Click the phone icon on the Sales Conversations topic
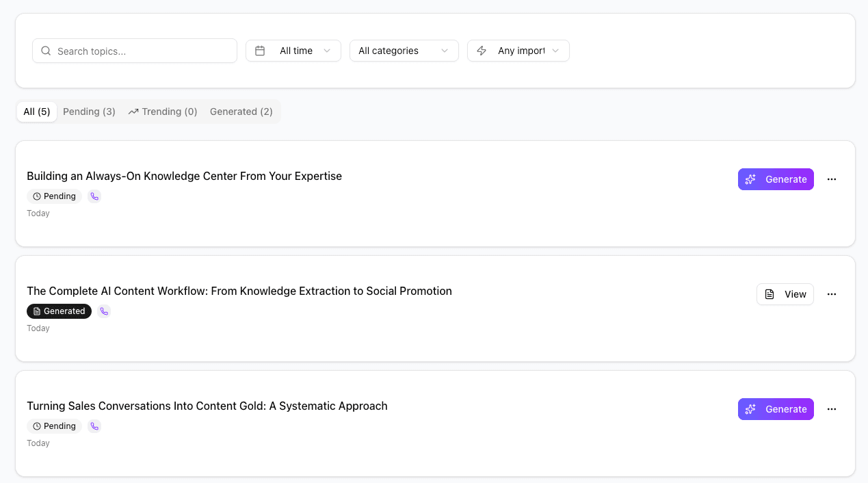Image resolution: width=868 pixels, height=483 pixels. [x=94, y=426]
